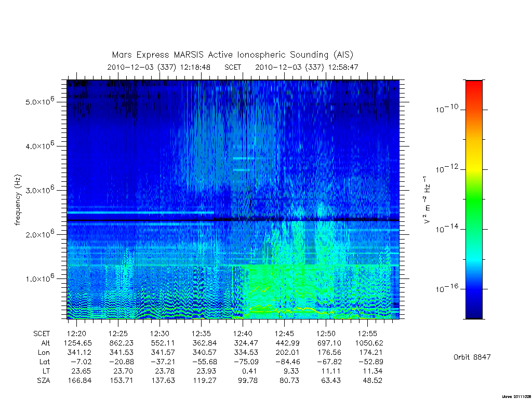This screenshot has width=532, height=399.
Task: Click the 4.0×10^6 frequency tick label
Action: (39, 145)
